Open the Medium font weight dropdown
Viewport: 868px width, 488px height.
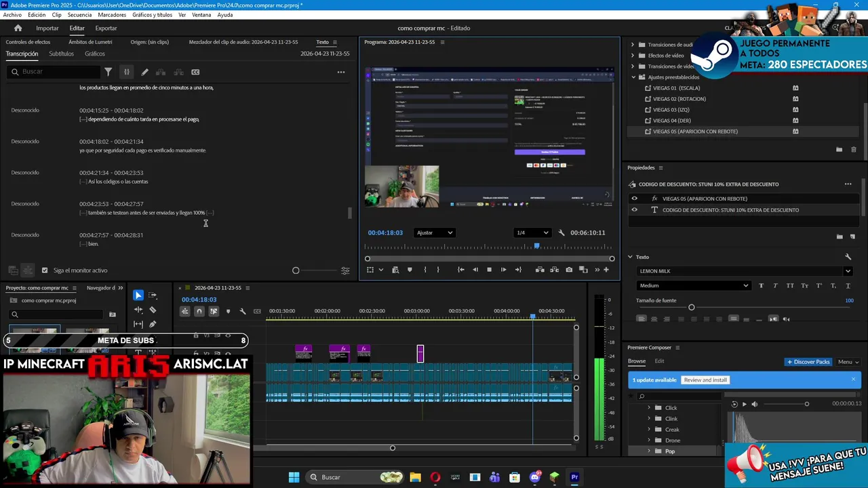(x=693, y=285)
